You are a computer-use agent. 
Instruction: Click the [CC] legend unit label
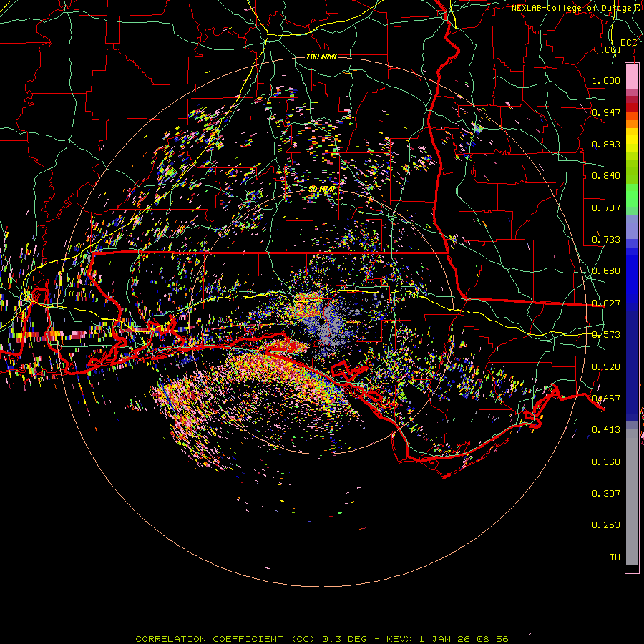click(611, 49)
